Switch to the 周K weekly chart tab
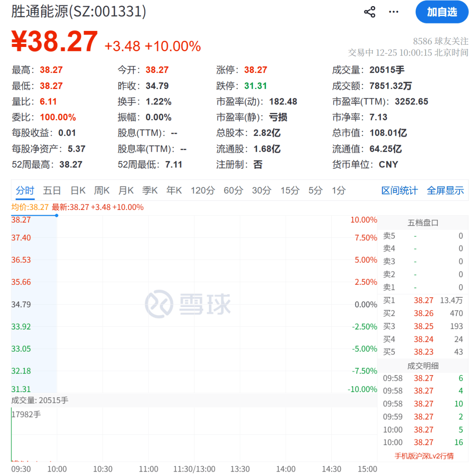Viewport: 469px width, 476px height. [101, 190]
